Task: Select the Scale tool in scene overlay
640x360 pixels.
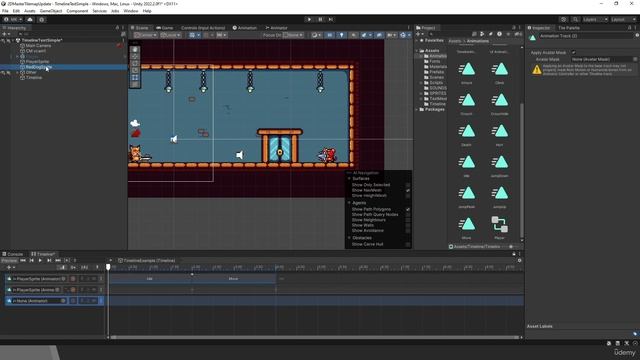Action: pos(135,70)
